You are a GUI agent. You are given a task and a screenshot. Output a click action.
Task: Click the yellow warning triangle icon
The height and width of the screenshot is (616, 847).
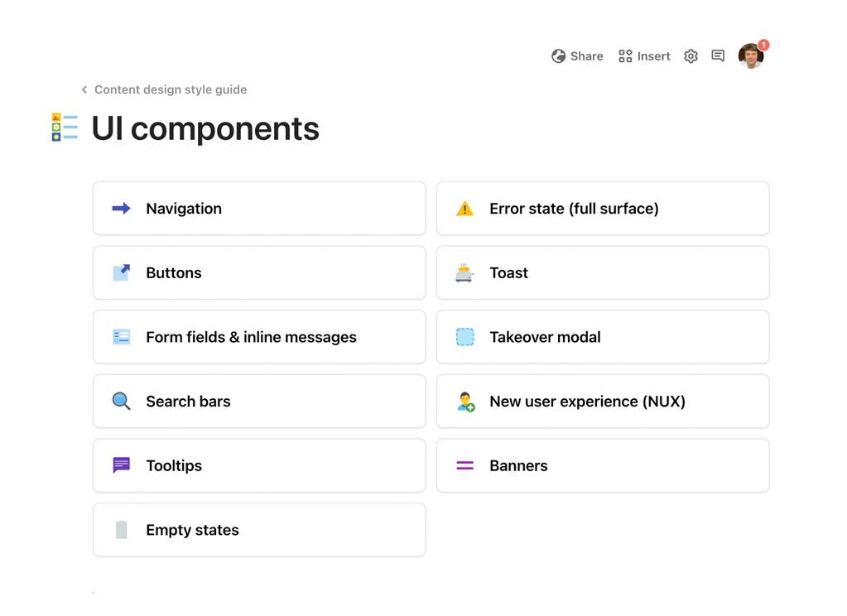tap(464, 209)
